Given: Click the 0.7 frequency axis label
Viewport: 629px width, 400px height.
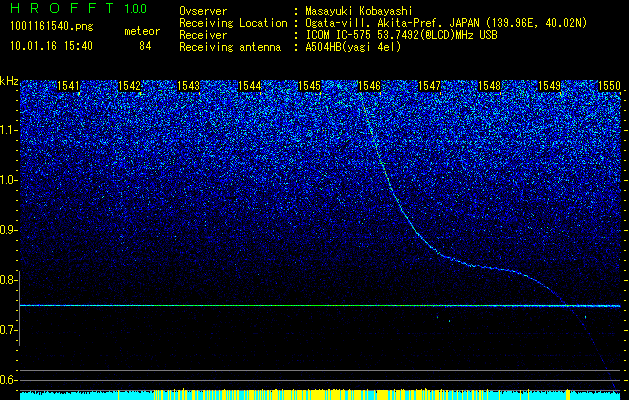Looking at the screenshot, I should pos(8,330).
